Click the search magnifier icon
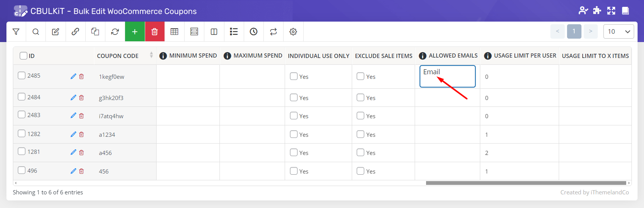The image size is (644, 208). [36, 32]
